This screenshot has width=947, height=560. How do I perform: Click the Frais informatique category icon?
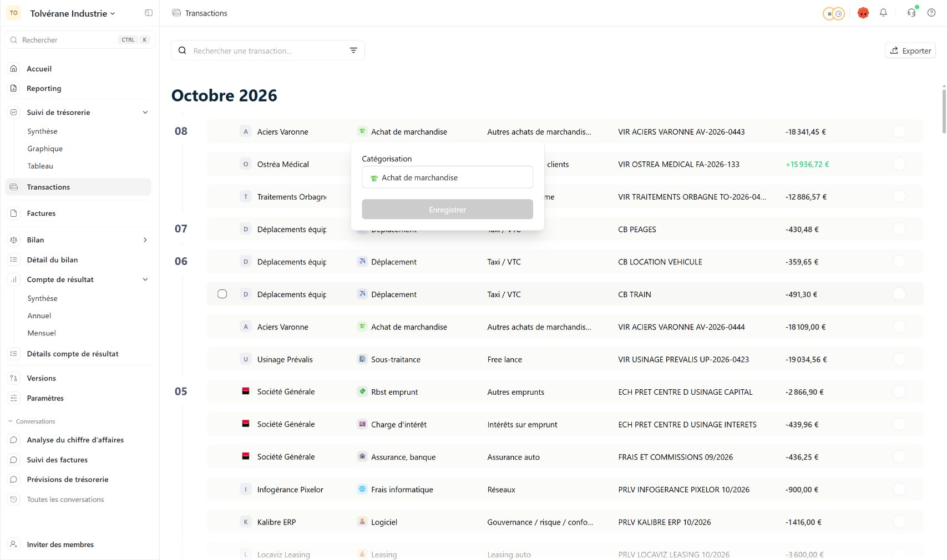pyautogui.click(x=362, y=489)
